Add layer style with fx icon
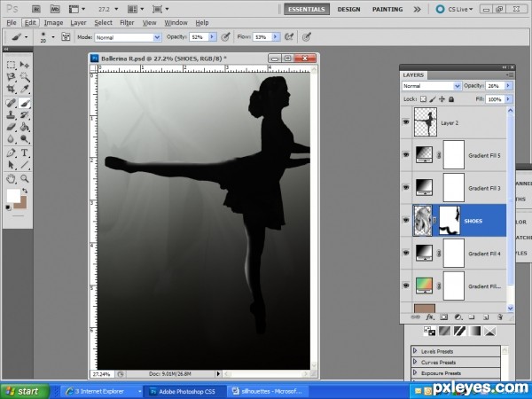Screen dimensions: 532x399 pyautogui.click(x=429, y=317)
